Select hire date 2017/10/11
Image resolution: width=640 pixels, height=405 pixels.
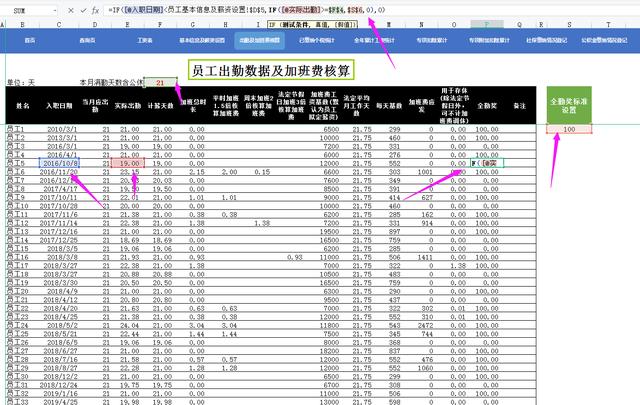tap(59, 198)
